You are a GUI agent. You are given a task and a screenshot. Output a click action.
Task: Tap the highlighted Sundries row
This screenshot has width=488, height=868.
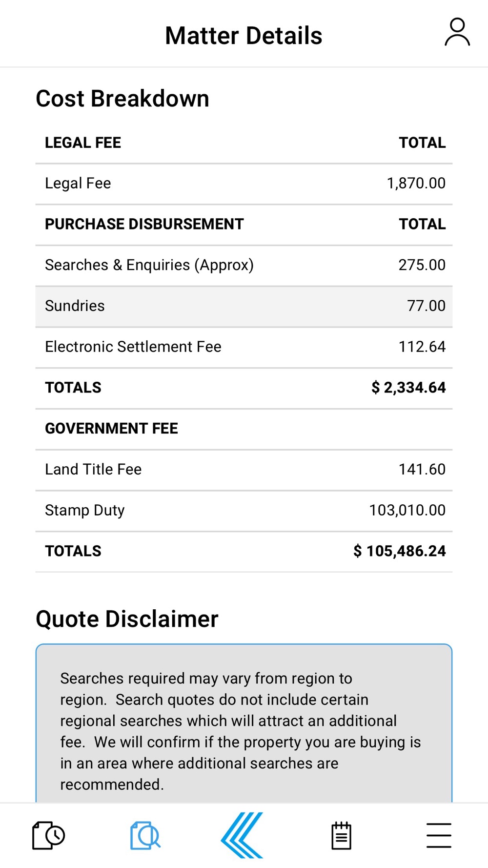coord(244,307)
